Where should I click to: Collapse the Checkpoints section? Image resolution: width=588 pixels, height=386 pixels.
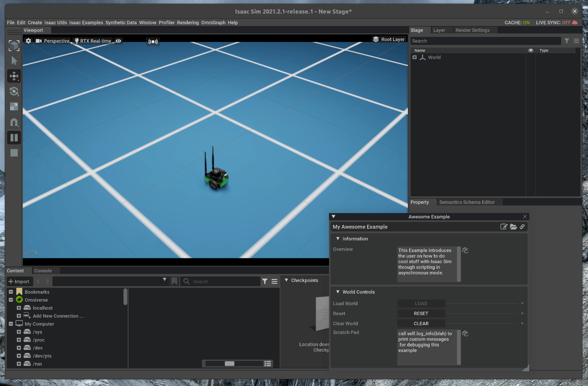pyautogui.click(x=286, y=280)
